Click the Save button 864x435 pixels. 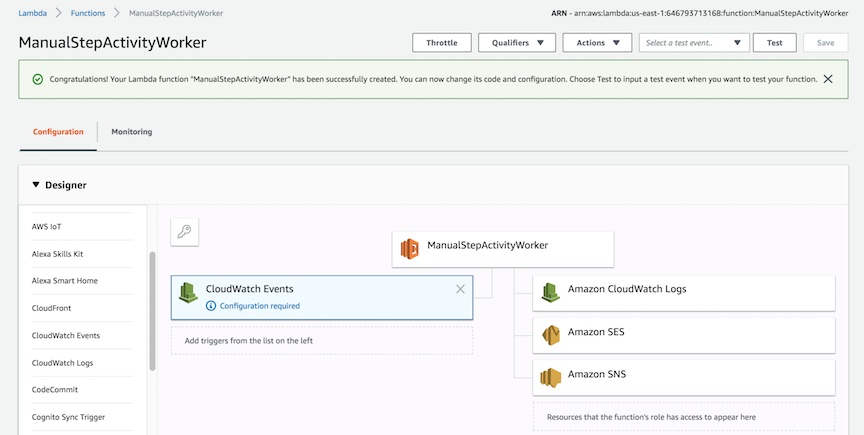[825, 42]
